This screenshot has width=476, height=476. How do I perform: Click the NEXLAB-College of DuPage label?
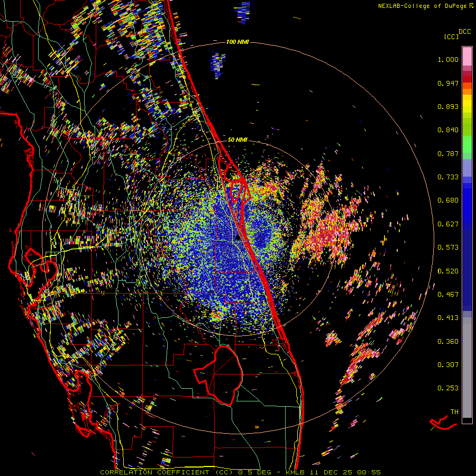[423, 6]
